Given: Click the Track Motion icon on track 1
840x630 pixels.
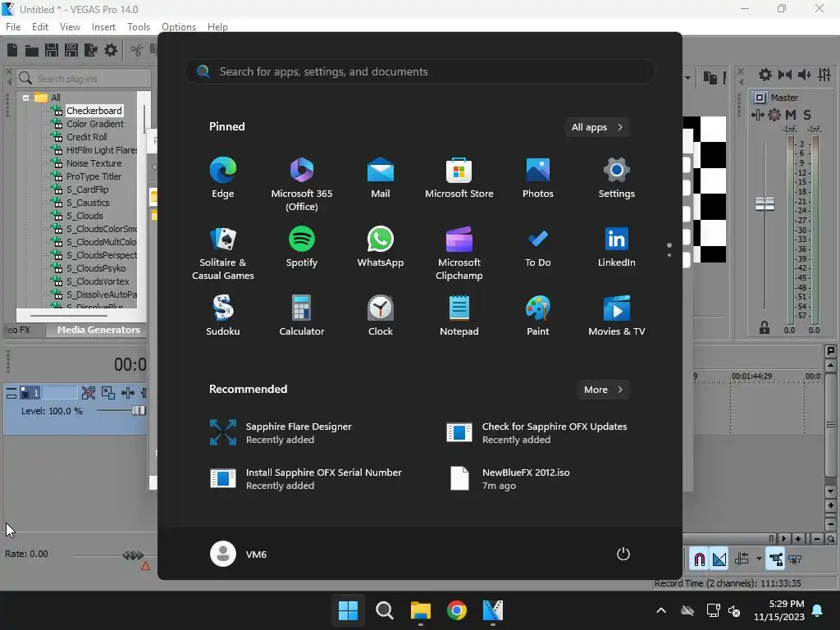Looking at the screenshot, I should pyautogui.click(x=108, y=393).
